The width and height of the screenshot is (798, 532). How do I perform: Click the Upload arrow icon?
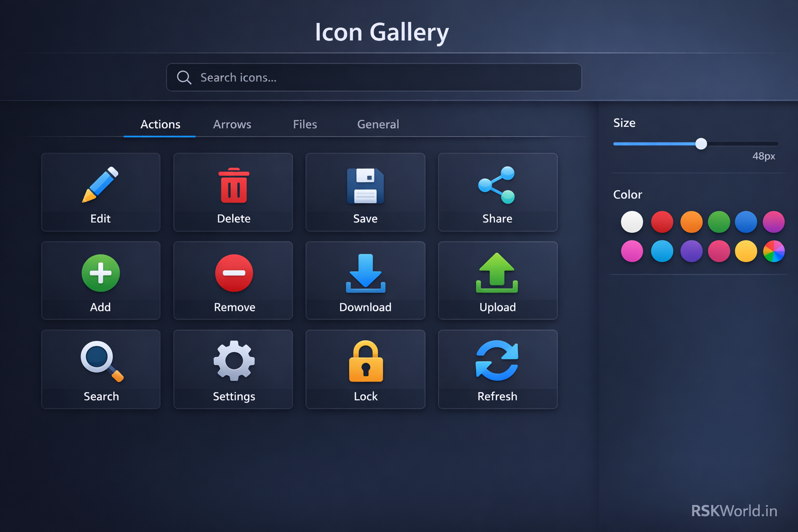click(x=497, y=274)
